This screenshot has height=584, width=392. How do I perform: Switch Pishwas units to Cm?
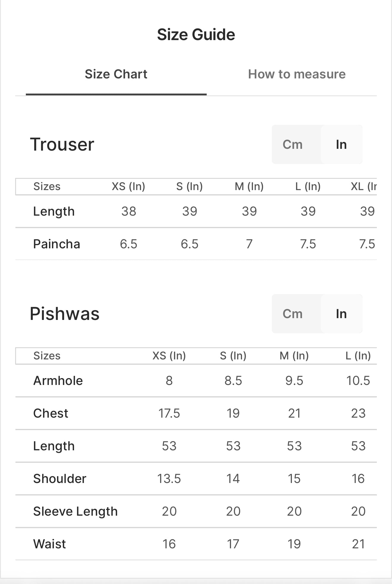[x=293, y=314]
